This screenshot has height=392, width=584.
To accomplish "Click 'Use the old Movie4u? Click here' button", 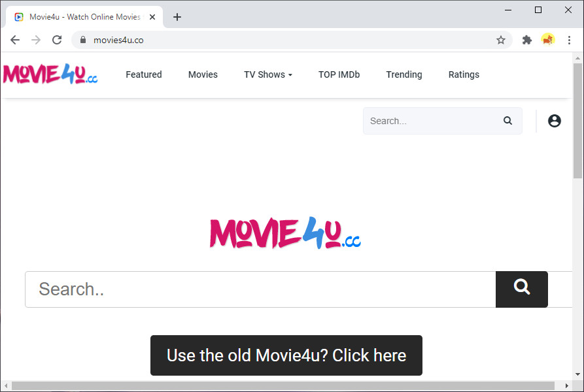I will [x=286, y=355].
